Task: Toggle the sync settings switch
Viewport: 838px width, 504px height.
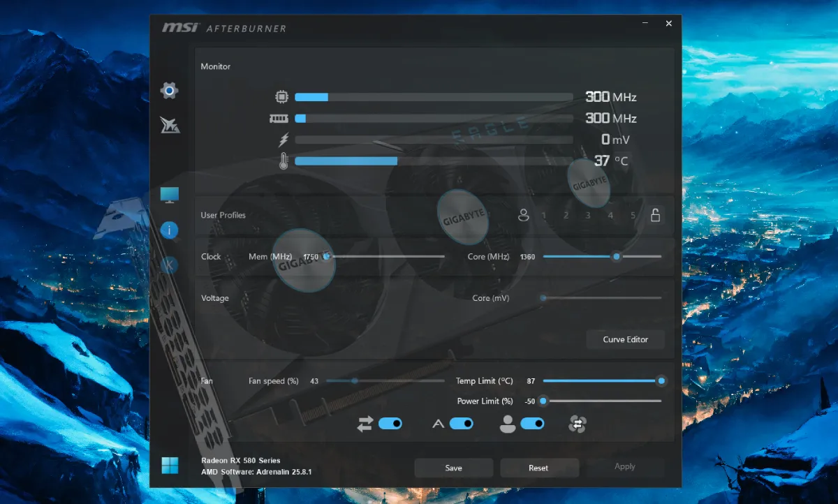Action: (389, 424)
